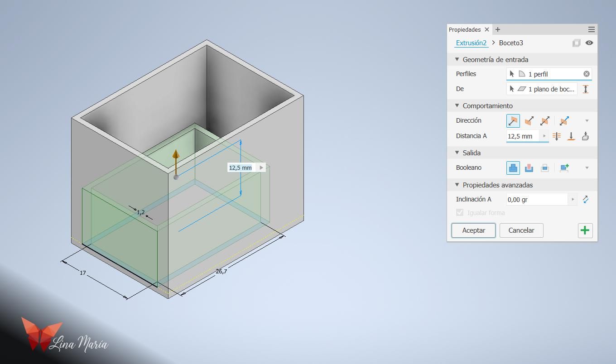Click the 1 perfil selection field
Viewport: 616px width, 364px height.
(549, 74)
